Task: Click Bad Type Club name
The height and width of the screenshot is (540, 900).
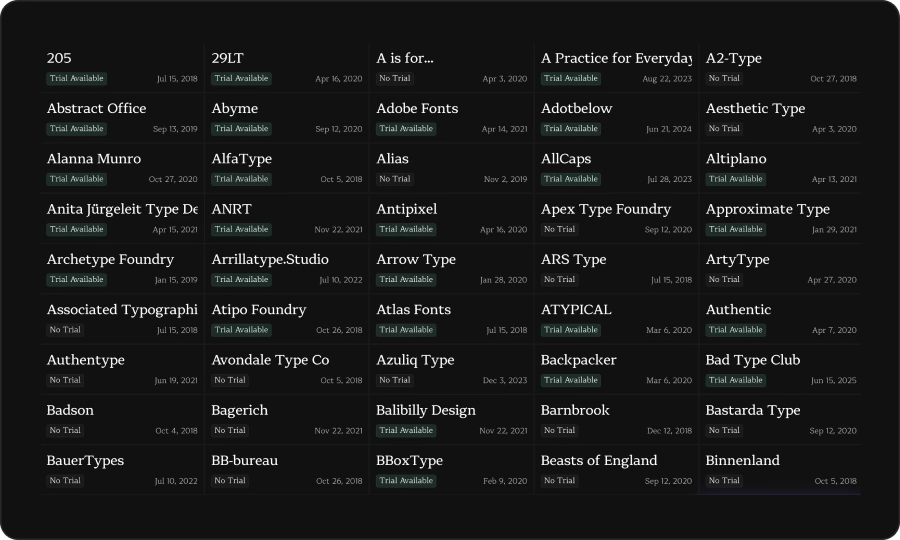Action: click(752, 360)
